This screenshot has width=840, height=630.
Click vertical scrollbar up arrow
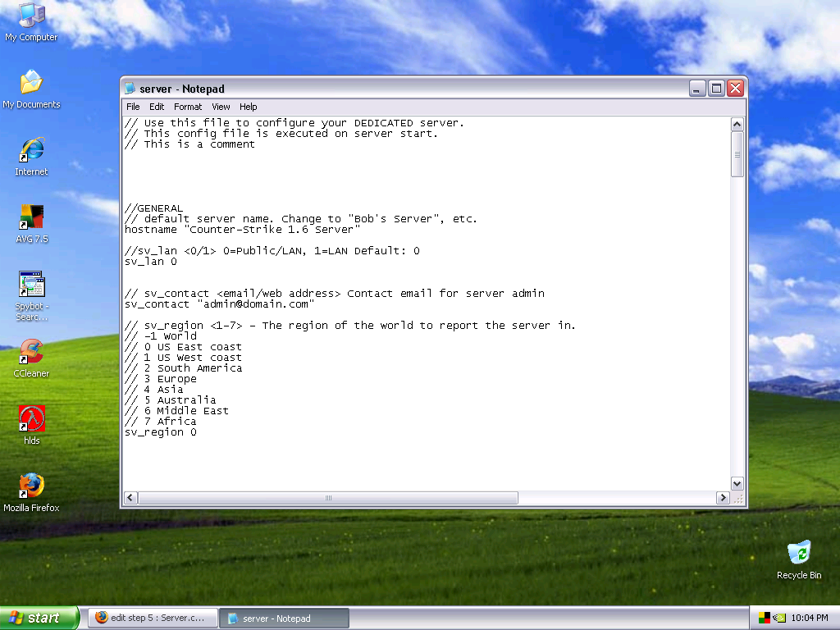click(737, 125)
